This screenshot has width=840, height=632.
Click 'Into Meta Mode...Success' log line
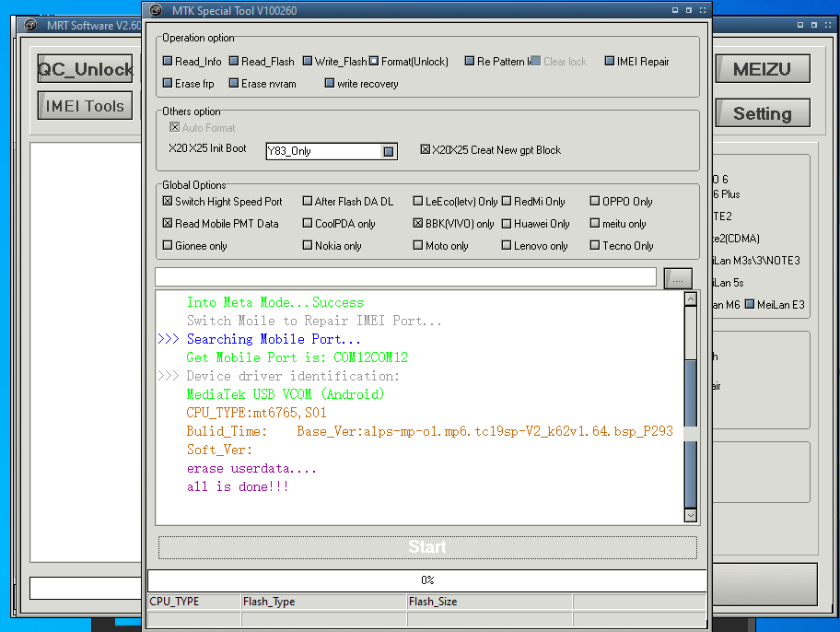274,302
